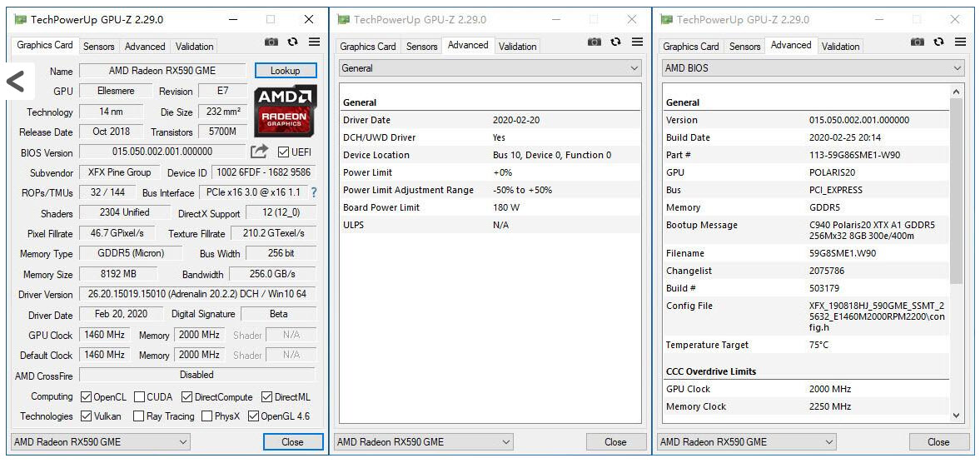Screen dimensions: 980x463
Task: Click the Part # 113-59G86SME1-W90 value
Action: point(855,155)
